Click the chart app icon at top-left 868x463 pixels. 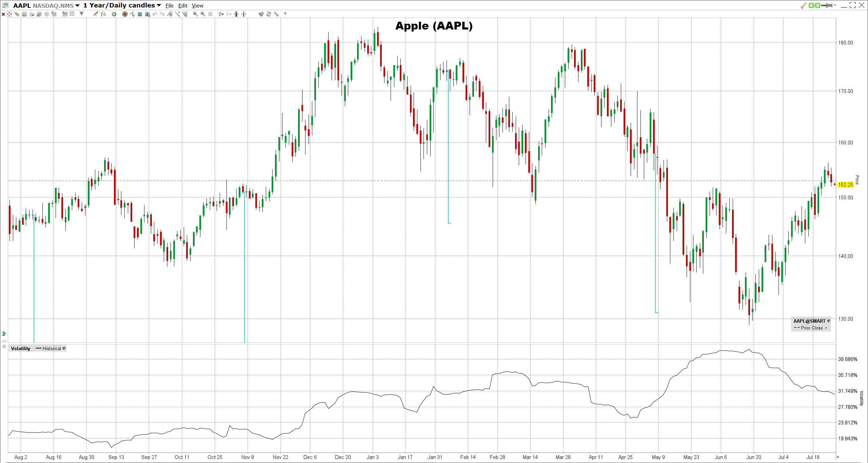pos(5,5)
